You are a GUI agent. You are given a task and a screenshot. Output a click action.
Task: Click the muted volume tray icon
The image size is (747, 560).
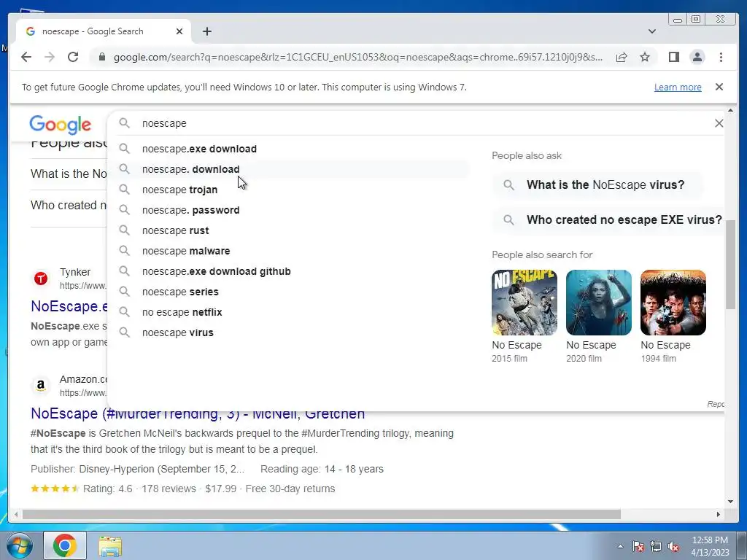pos(673,547)
